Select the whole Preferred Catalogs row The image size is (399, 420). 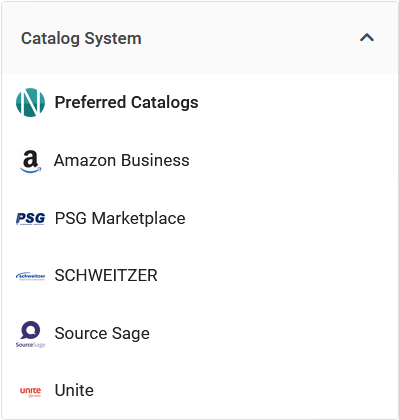click(x=199, y=102)
